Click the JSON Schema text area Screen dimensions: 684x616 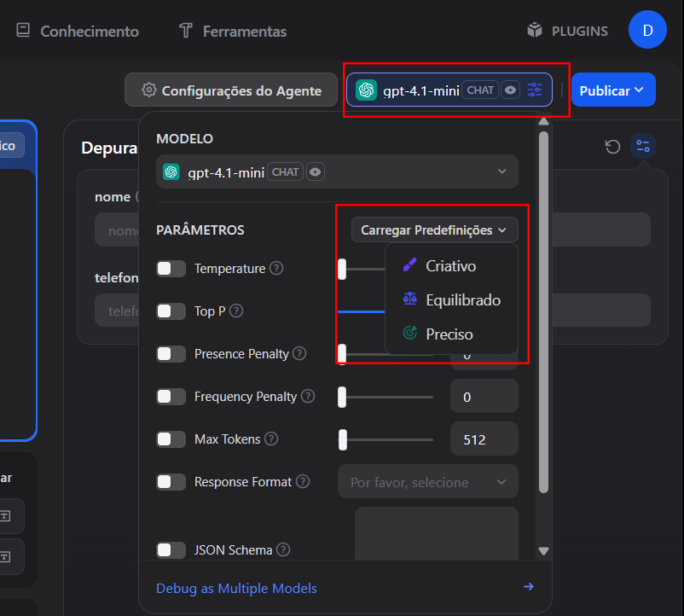tap(437, 533)
